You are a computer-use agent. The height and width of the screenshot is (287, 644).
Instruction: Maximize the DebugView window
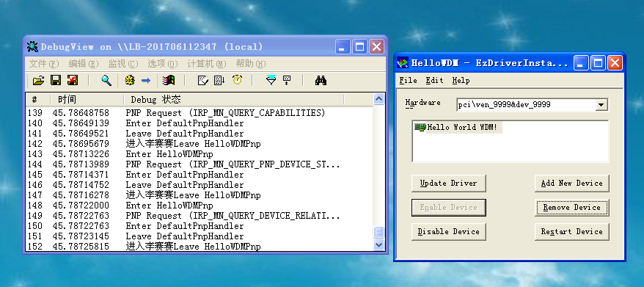click(360, 47)
